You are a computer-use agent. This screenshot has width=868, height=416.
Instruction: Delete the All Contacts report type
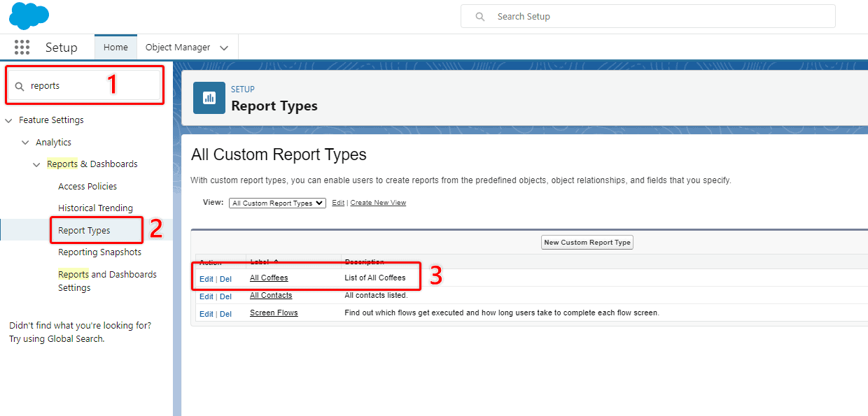[225, 296]
